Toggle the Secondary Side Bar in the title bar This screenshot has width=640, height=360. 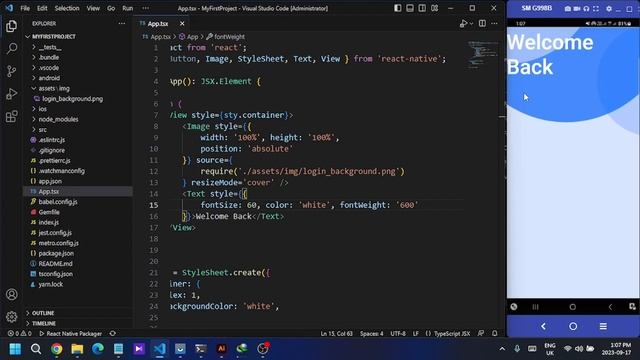click(422, 8)
